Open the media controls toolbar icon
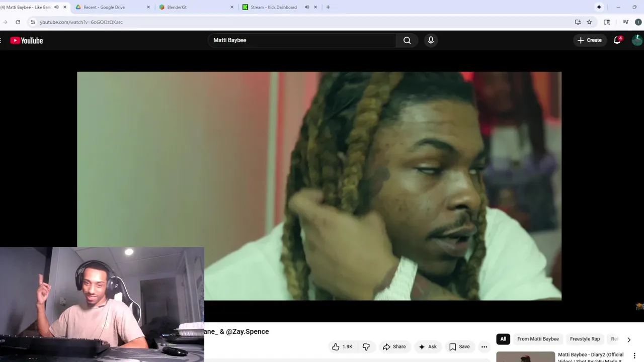 pos(625,22)
